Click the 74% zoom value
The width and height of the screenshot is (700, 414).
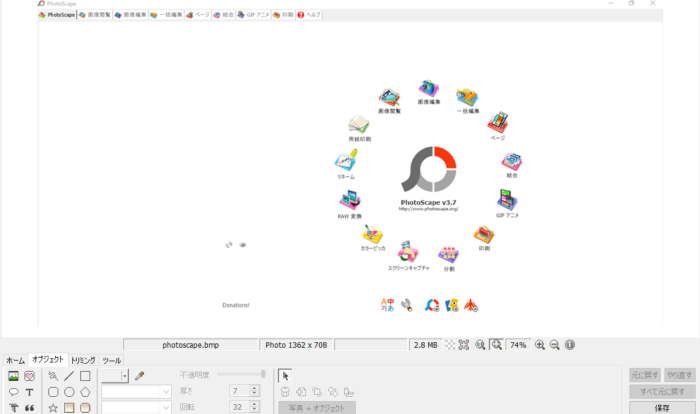pyautogui.click(x=518, y=345)
